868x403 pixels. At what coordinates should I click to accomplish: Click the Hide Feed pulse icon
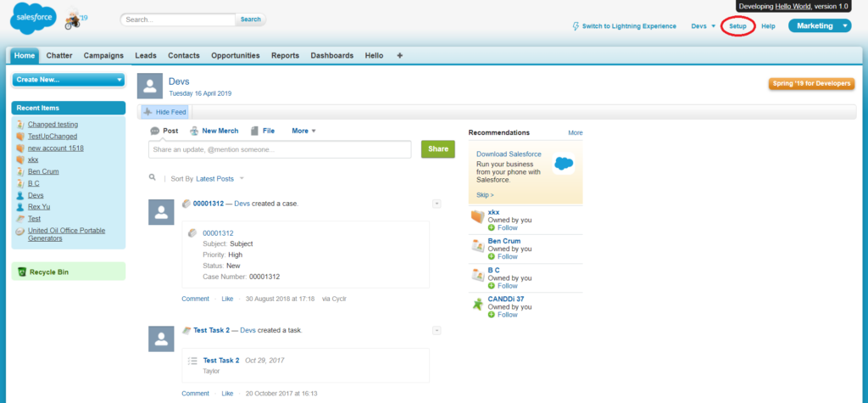coord(147,112)
